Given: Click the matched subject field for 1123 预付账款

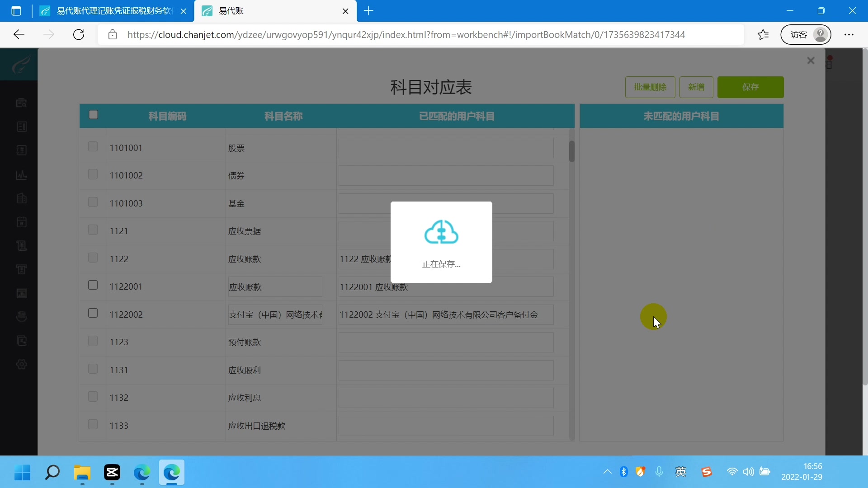Looking at the screenshot, I should [x=446, y=343].
